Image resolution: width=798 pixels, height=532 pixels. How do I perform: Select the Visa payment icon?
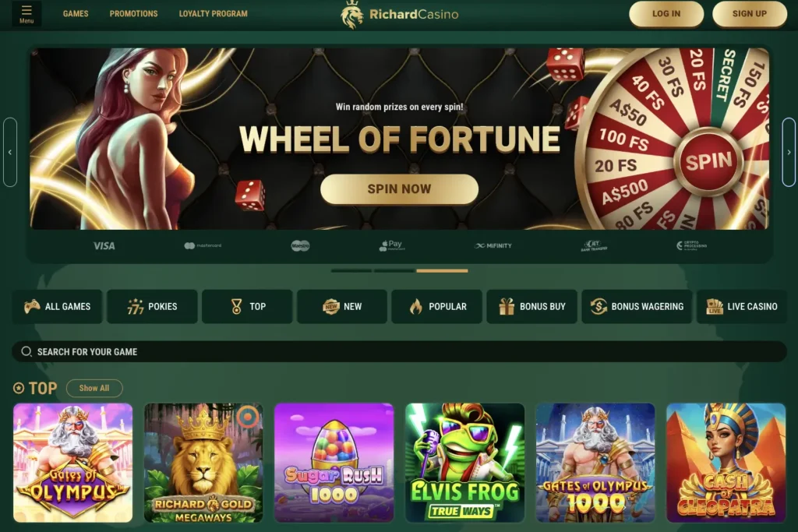(x=104, y=245)
